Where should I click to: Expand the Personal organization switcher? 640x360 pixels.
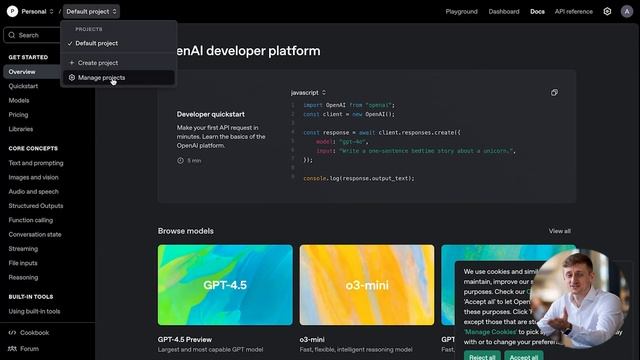(37, 11)
